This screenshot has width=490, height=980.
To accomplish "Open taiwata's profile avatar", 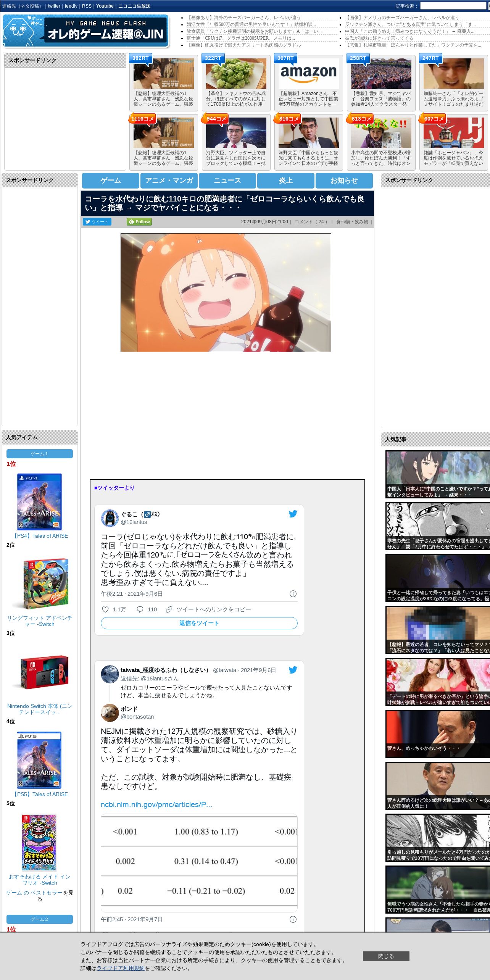I will point(110,674).
